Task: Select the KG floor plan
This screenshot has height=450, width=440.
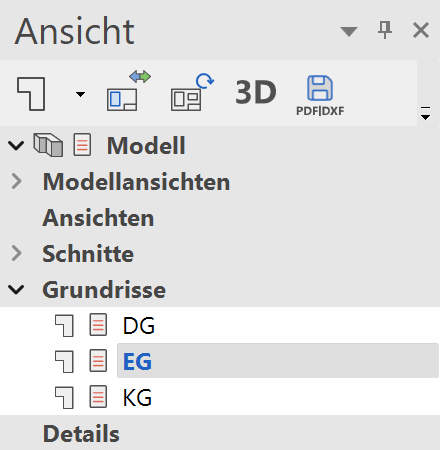Action: pos(137,398)
